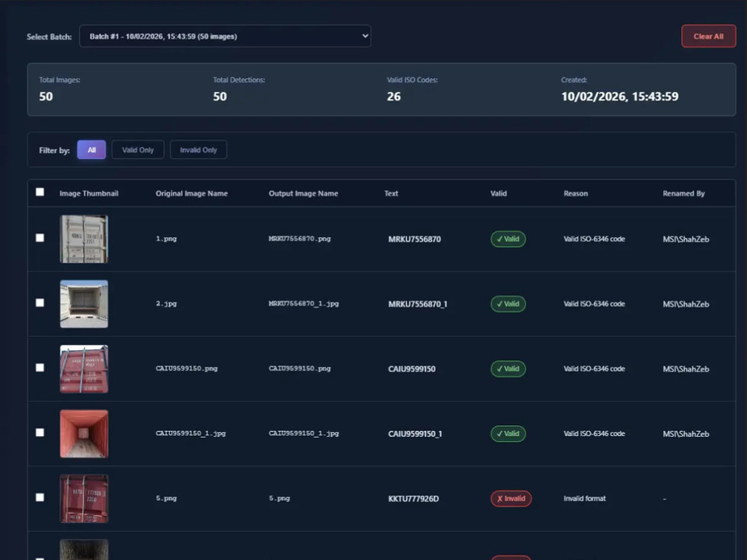Viewport: 747px width, 560px height.
Task: Click the Text column header
Action: pyautogui.click(x=391, y=193)
